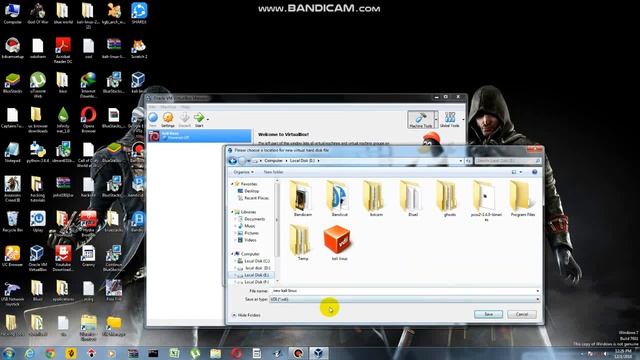Select Local Disk (C:) in the tree
Image resolution: width=640 pixels, height=360 pixels.
coord(253,261)
